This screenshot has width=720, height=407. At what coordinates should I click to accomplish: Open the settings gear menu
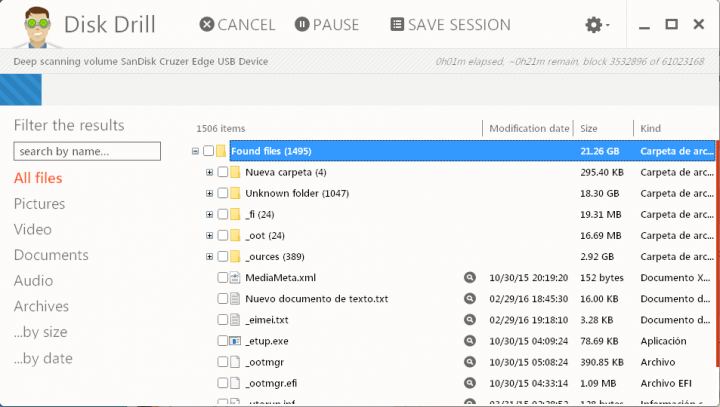pos(596,24)
